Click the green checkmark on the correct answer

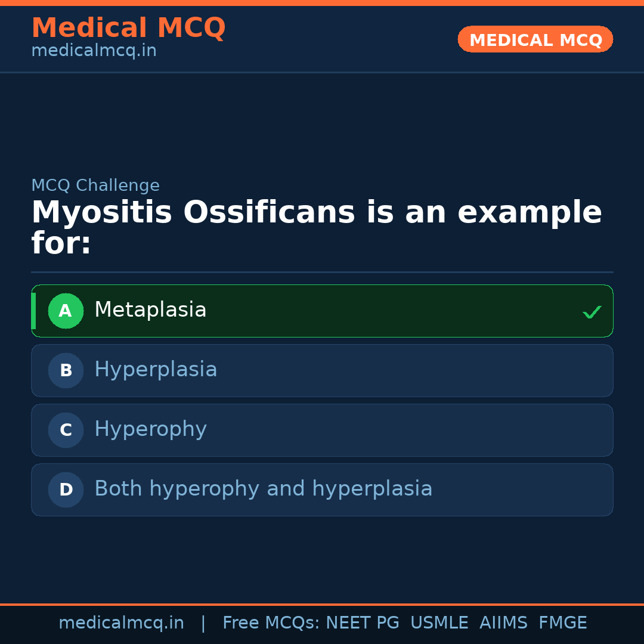tap(592, 311)
